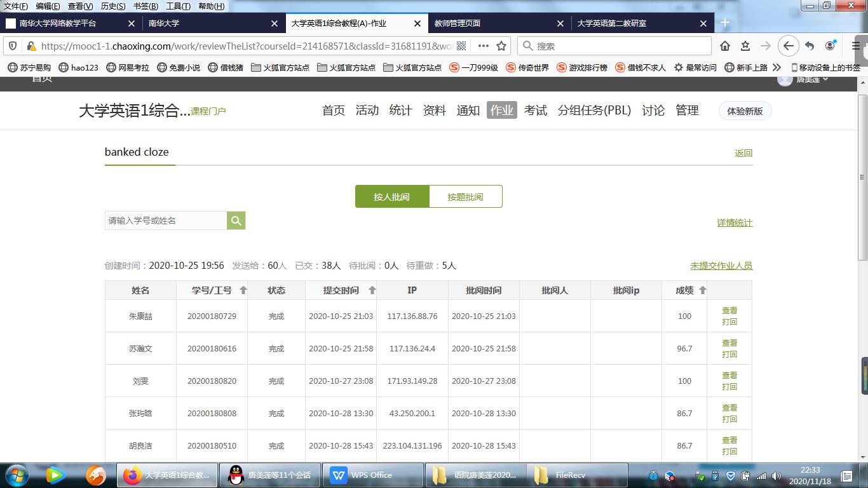Click the Firefox 搜索 search box
The image size is (868, 488).
(x=614, y=46)
